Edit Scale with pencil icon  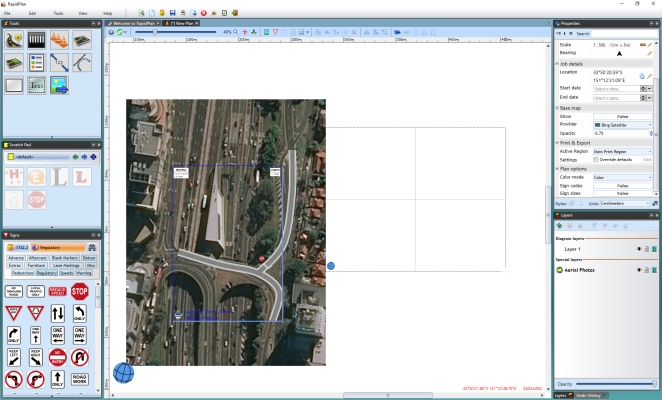pos(650,45)
